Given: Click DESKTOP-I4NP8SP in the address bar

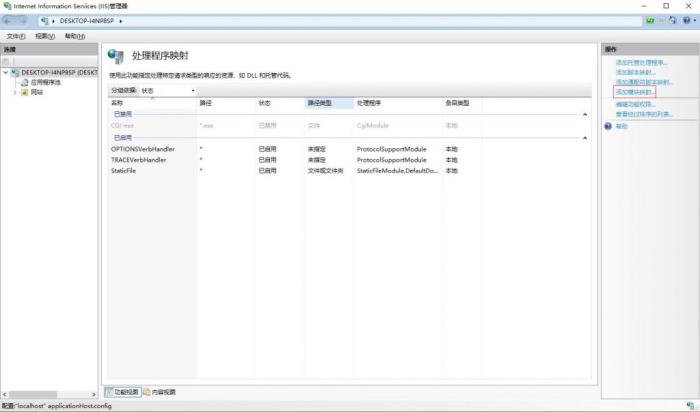Looking at the screenshot, I should click(x=87, y=21).
